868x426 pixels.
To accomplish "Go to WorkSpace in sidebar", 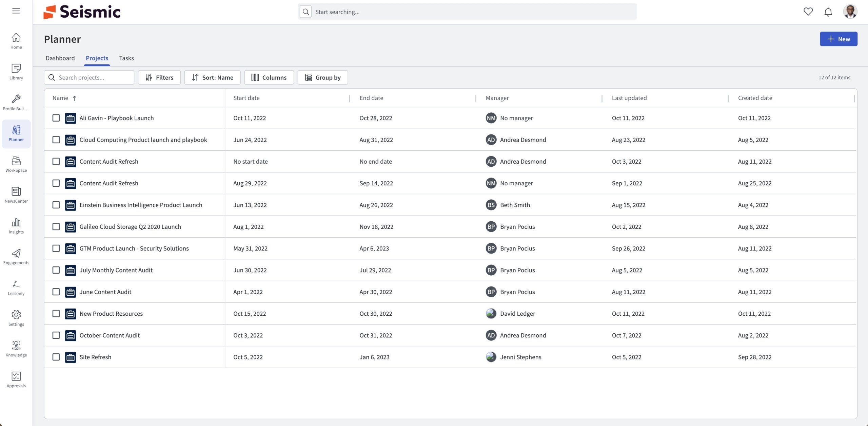I will [16, 164].
